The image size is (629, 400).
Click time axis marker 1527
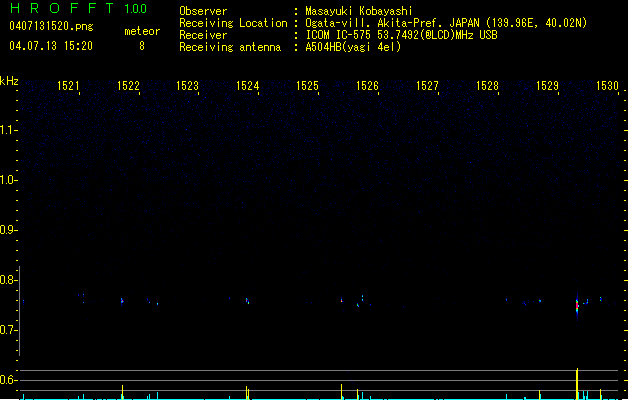tap(427, 86)
